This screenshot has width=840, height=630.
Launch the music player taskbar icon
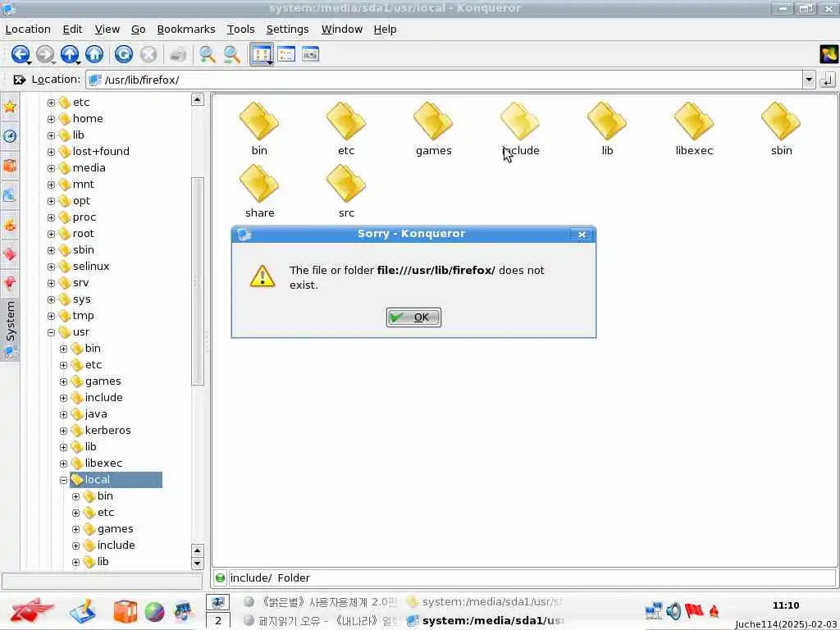point(183,612)
